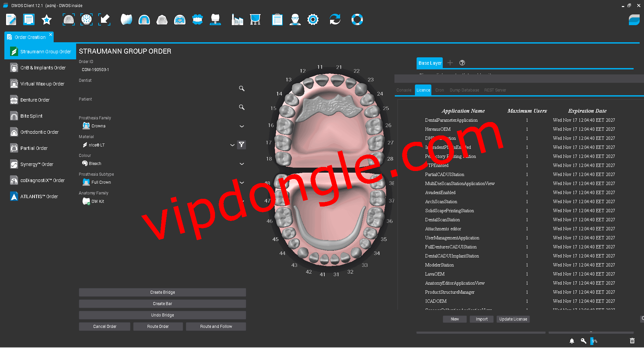Select the clipboard report icon

(x=277, y=19)
